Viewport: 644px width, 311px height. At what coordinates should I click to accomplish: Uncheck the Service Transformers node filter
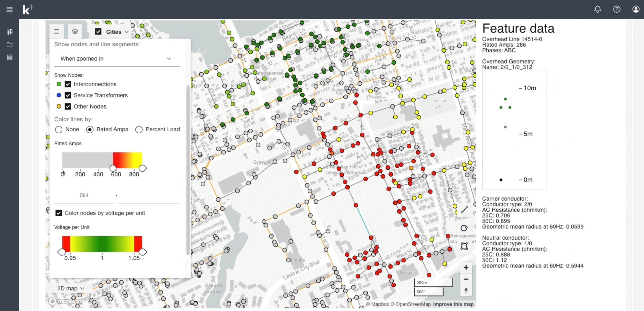click(68, 95)
